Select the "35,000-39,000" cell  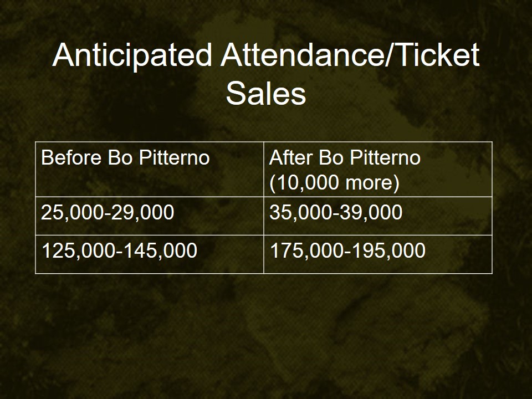(x=378, y=216)
